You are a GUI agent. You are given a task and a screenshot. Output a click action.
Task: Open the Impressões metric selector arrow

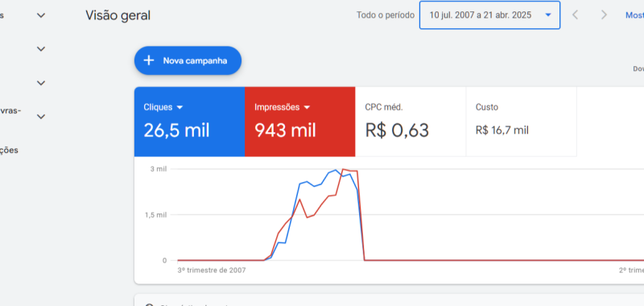click(307, 108)
